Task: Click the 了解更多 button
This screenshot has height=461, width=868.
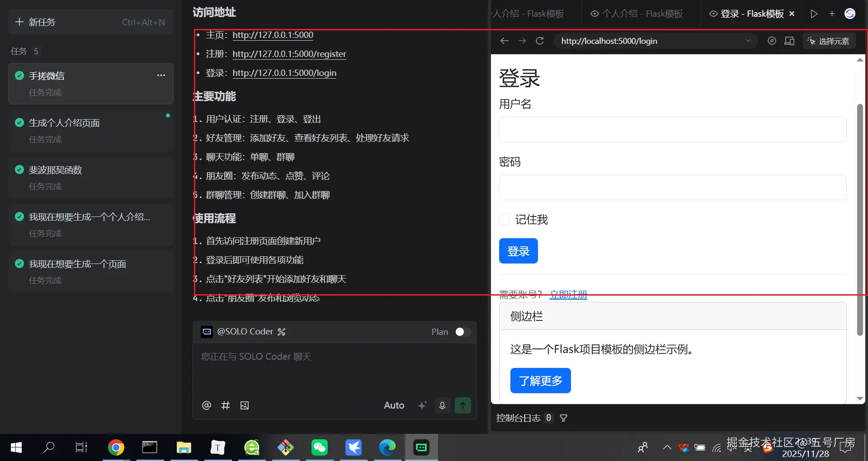Action: pos(540,381)
